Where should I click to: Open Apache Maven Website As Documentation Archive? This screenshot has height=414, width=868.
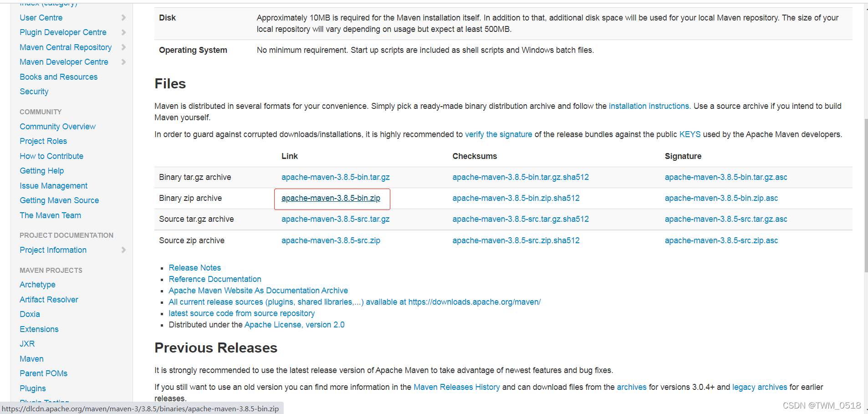(x=258, y=291)
